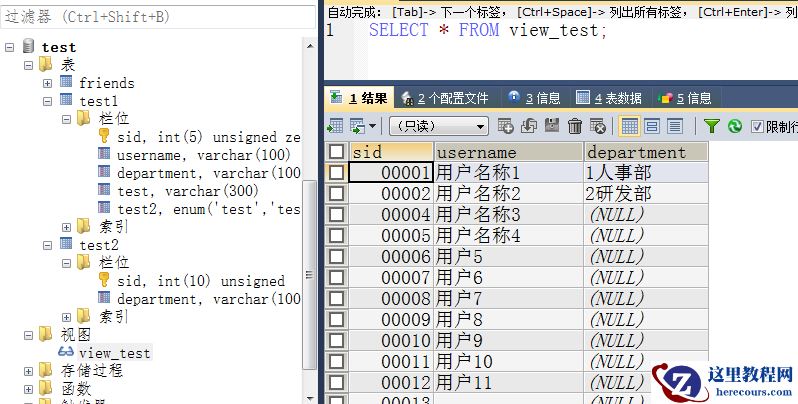Image resolution: width=798 pixels, height=404 pixels.
Task: Click the sid column header
Action: point(391,152)
